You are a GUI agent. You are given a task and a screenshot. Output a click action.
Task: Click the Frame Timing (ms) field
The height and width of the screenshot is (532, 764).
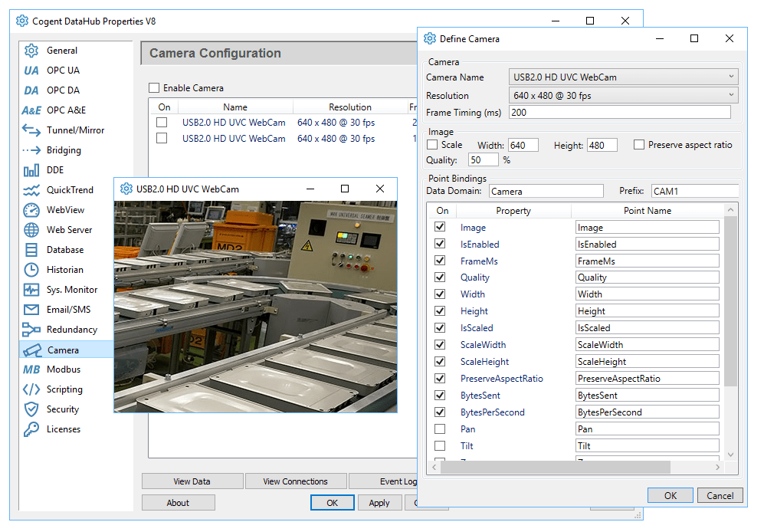(620, 112)
